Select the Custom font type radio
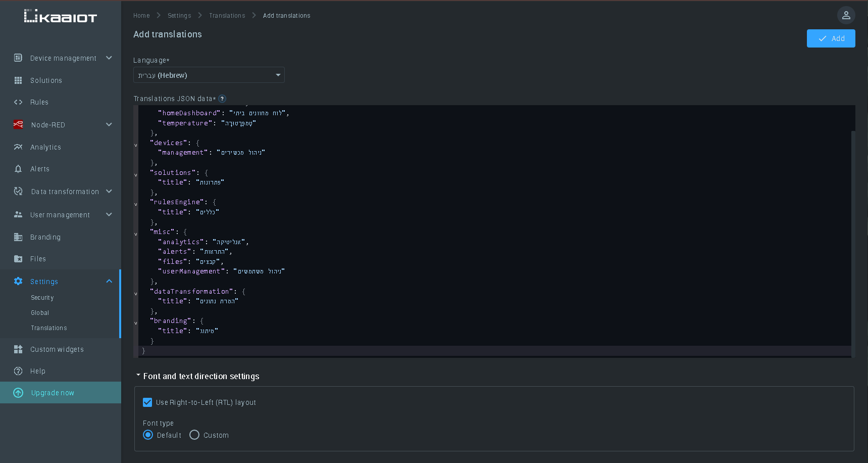 pyautogui.click(x=194, y=435)
